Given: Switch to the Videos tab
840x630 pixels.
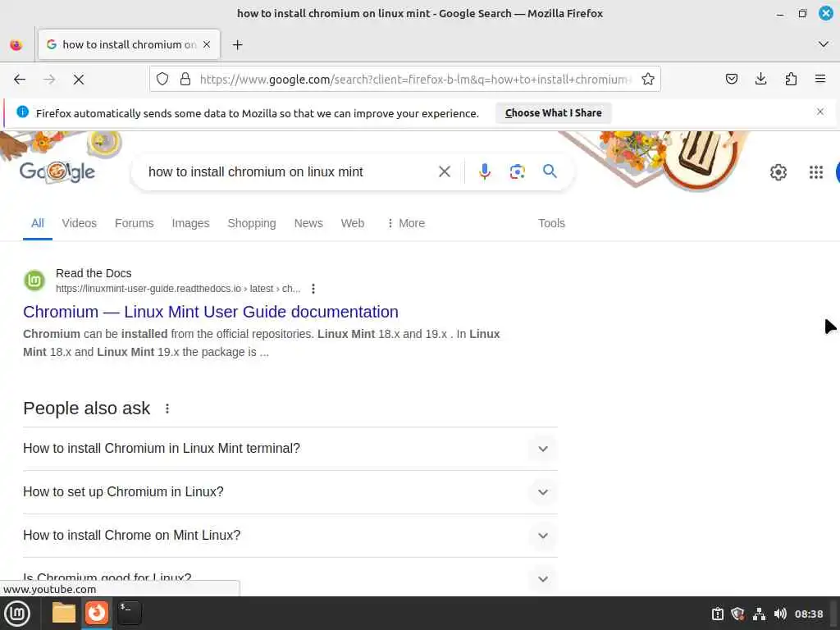Looking at the screenshot, I should [80, 223].
